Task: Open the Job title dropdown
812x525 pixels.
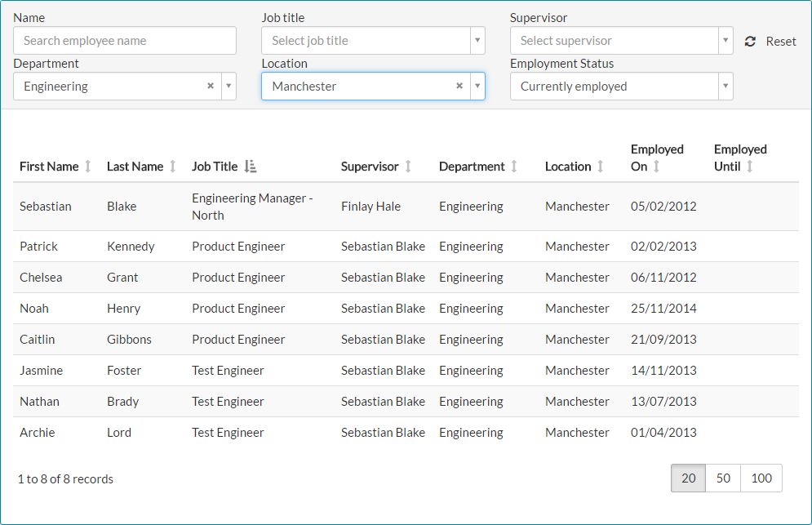Action: [x=373, y=41]
